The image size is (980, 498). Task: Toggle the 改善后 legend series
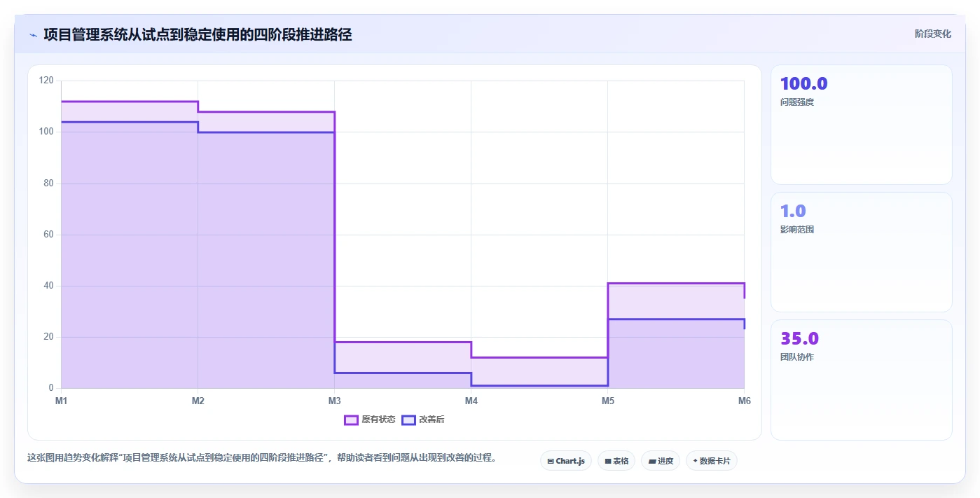(x=423, y=420)
